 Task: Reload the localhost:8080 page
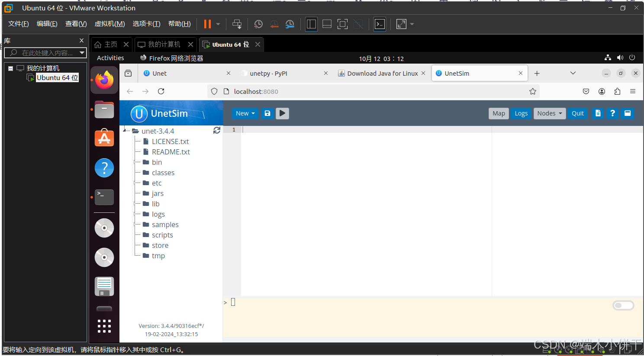pyautogui.click(x=161, y=91)
